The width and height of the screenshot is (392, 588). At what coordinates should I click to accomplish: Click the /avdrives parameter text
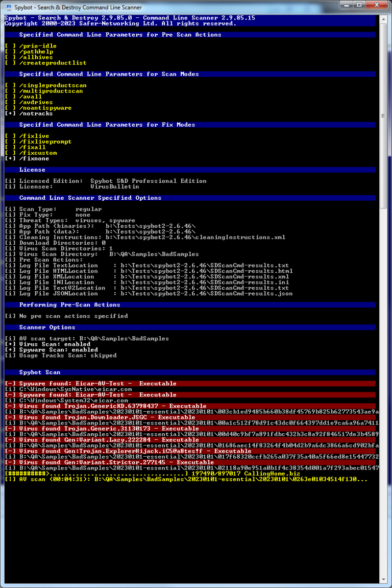36,102
